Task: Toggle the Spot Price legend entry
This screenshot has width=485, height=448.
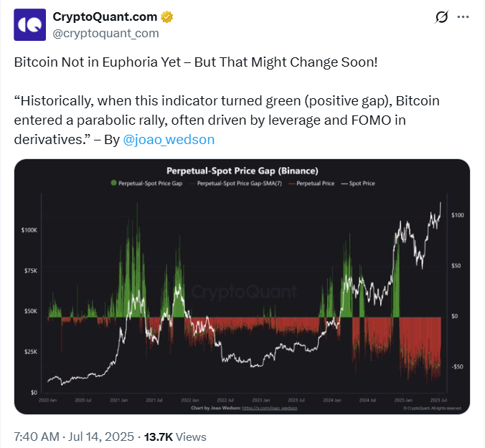Action: pos(358,184)
